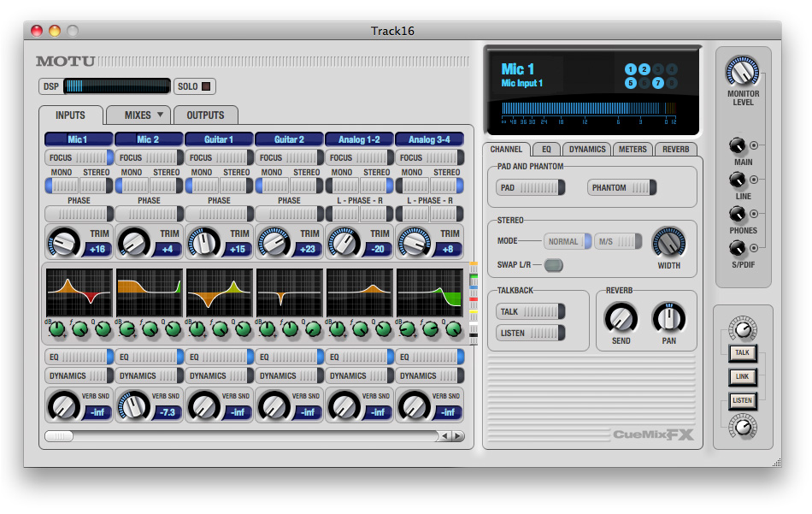Click the Phones output level knob
This screenshot has height=514, width=812.
point(737,214)
